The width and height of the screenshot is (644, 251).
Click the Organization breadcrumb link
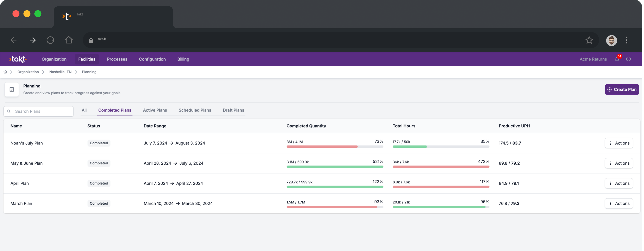(28, 72)
